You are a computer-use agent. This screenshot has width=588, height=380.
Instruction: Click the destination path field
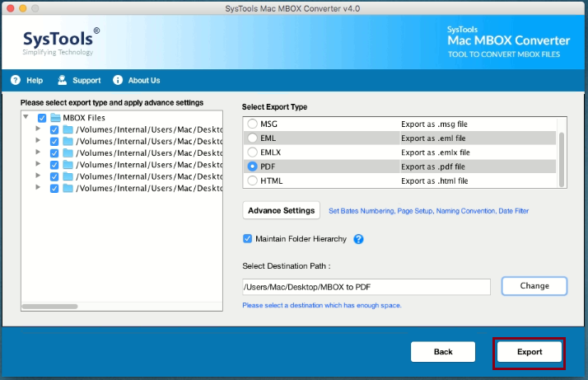pos(366,287)
